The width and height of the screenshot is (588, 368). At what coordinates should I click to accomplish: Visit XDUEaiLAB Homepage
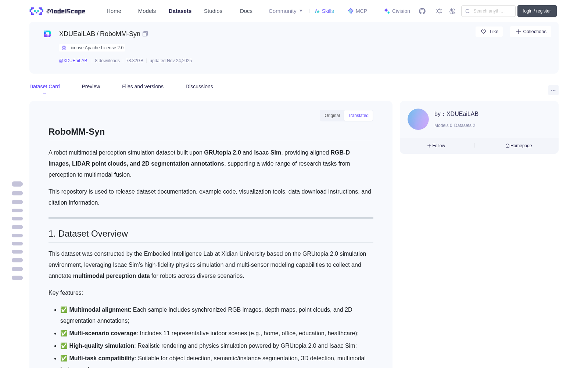(519, 146)
